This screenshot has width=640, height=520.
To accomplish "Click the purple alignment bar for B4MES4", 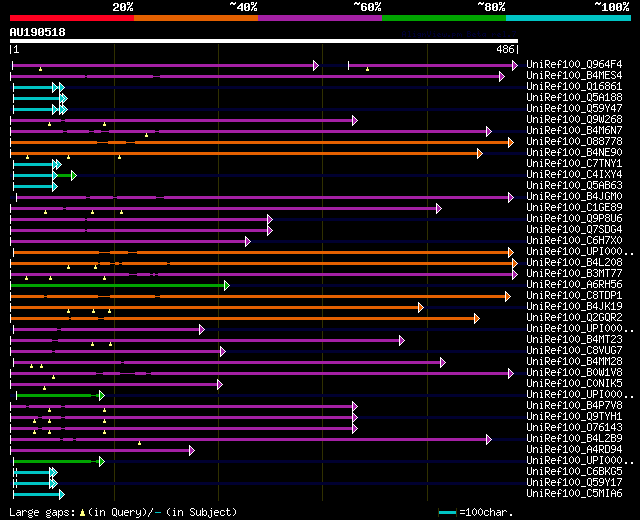I will point(256,76).
